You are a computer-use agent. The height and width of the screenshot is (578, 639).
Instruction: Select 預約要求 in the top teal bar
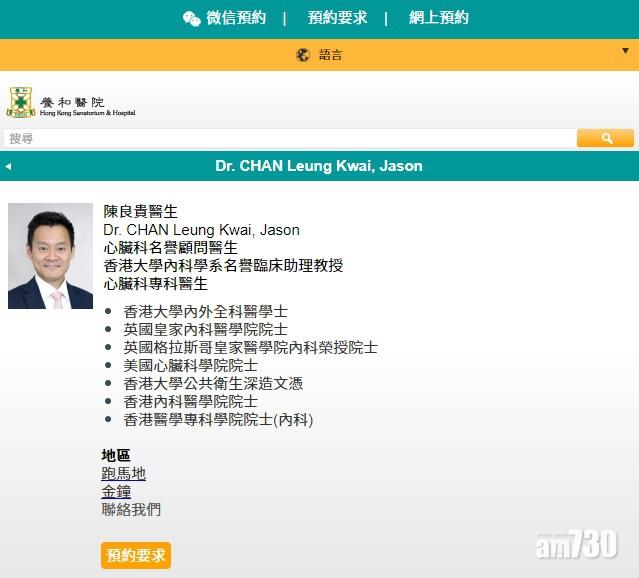click(337, 18)
